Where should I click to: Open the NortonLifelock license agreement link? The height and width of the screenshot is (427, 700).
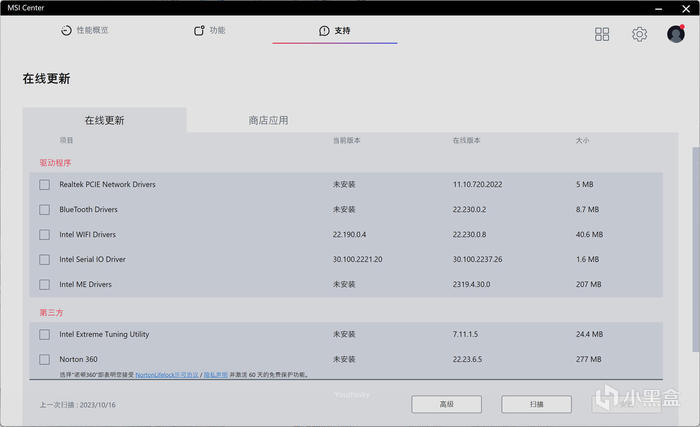coord(167,375)
